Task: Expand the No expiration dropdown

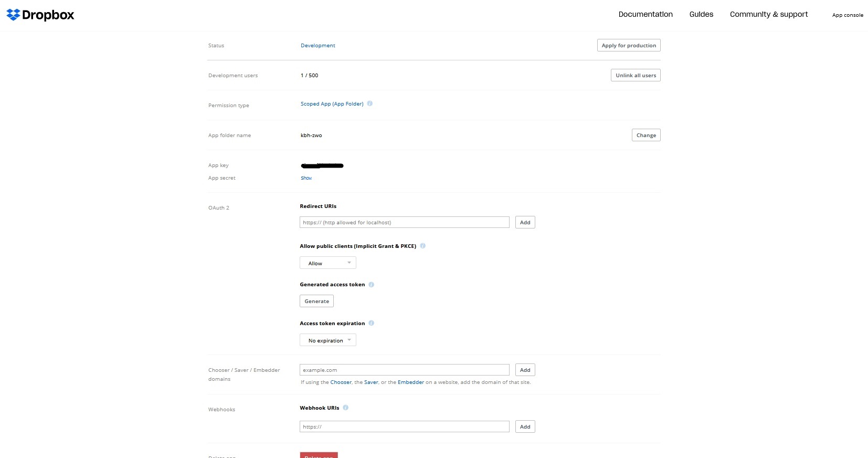Action: (x=328, y=340)
